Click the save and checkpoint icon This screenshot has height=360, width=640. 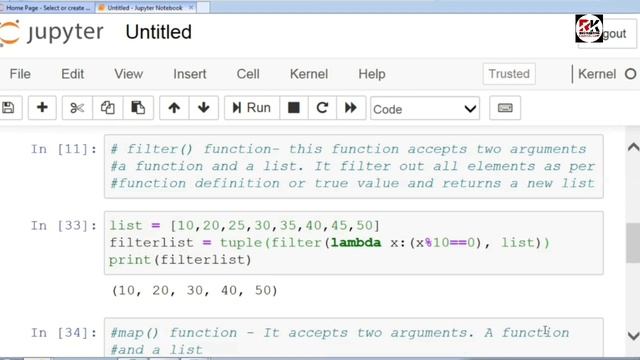tap(9, 108)
